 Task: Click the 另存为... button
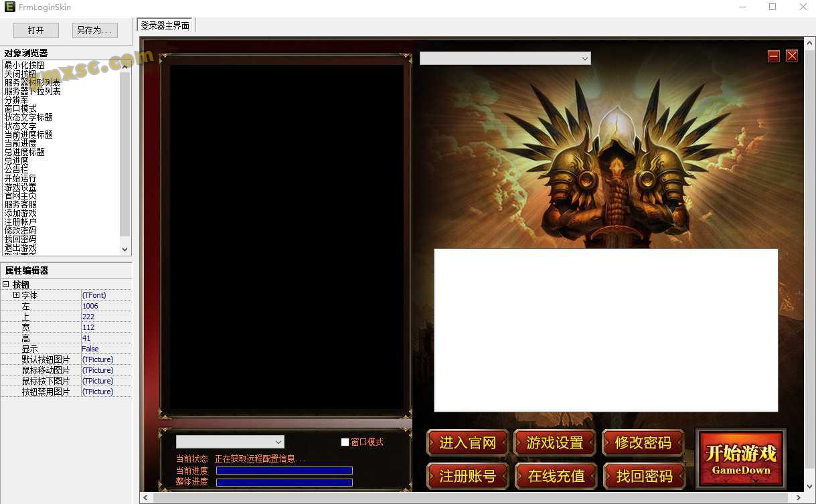tap(95, 30)
